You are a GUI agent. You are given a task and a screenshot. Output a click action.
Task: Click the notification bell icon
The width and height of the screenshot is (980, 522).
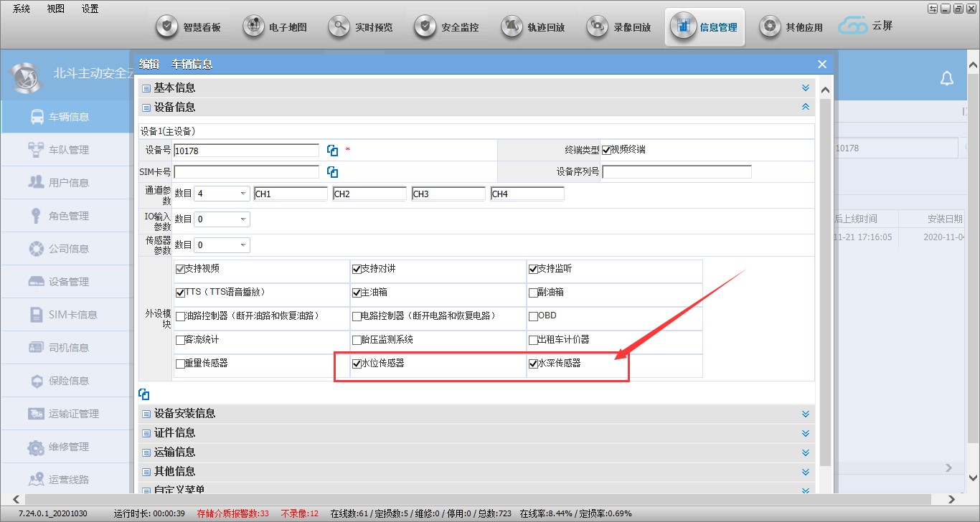(x=947, y=78)
